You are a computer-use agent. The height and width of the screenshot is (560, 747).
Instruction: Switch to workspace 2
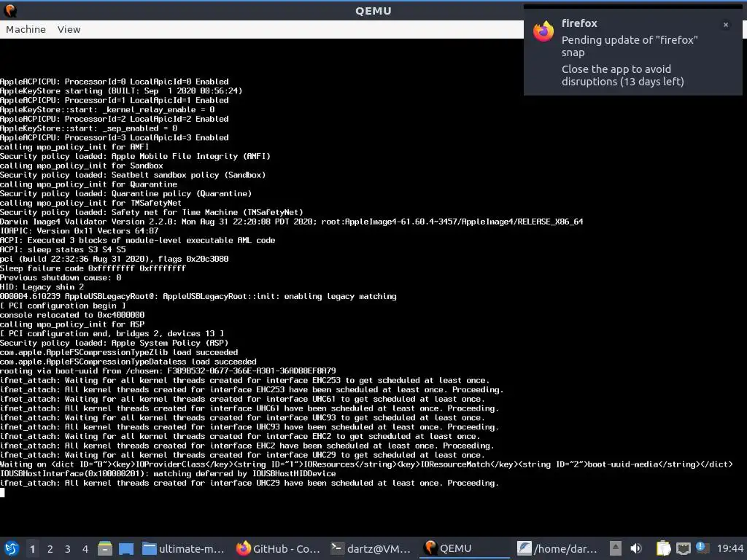pos(50,549)
